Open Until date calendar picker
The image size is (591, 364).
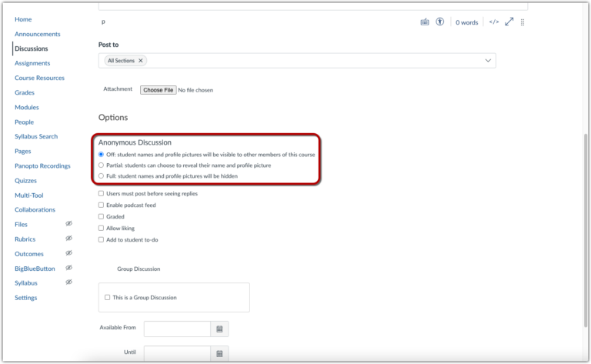219,353
